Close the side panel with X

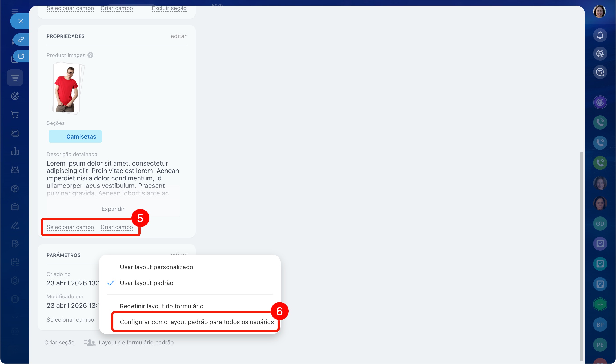(x=21, y=21)
